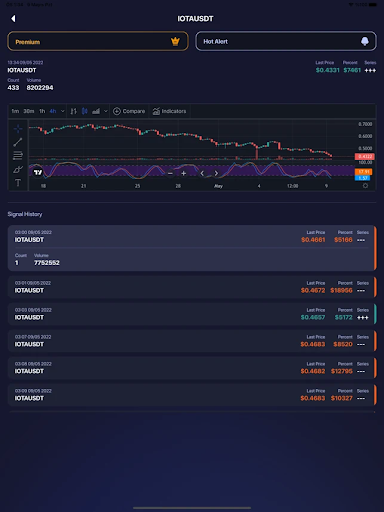The width and height of the screenshot is (384, 512).
Task: Click the chart zoom in plus button
Action: [x=183, y=173]
